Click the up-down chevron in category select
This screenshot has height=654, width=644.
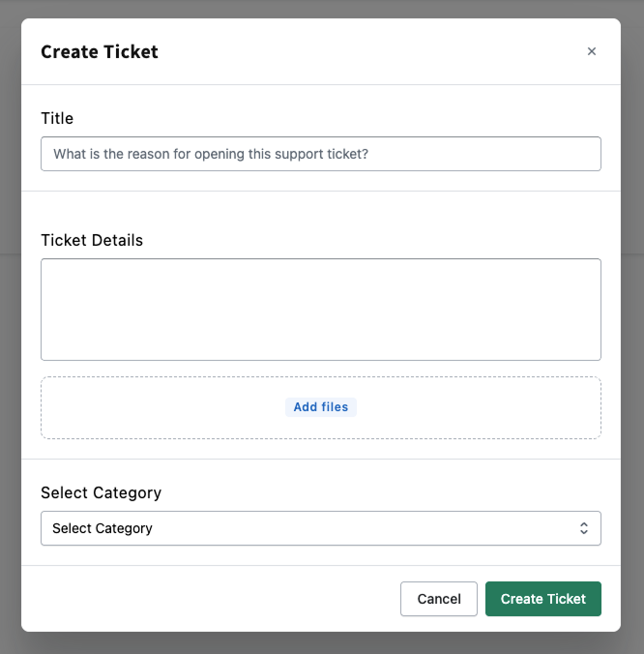point(584,528)
